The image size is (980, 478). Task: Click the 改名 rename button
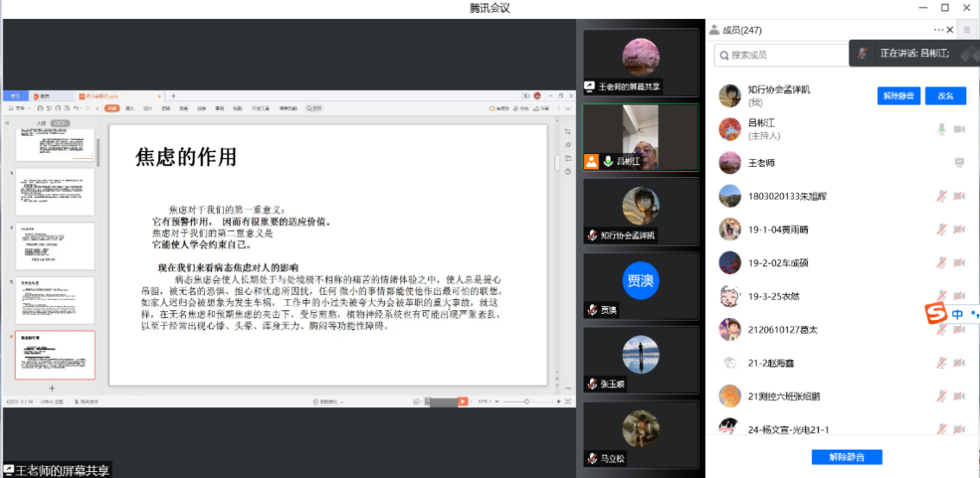click(x=945, y=96)
